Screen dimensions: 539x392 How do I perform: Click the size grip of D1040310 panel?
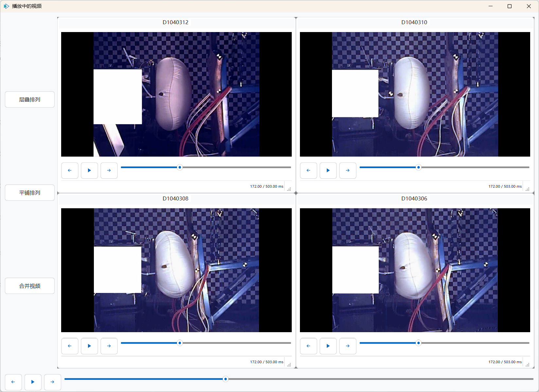528,189
